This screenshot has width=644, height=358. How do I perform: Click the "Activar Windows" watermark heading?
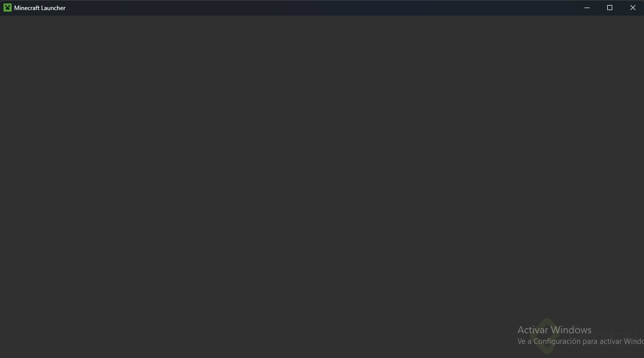pyautogui.click(x=554, y=330)
